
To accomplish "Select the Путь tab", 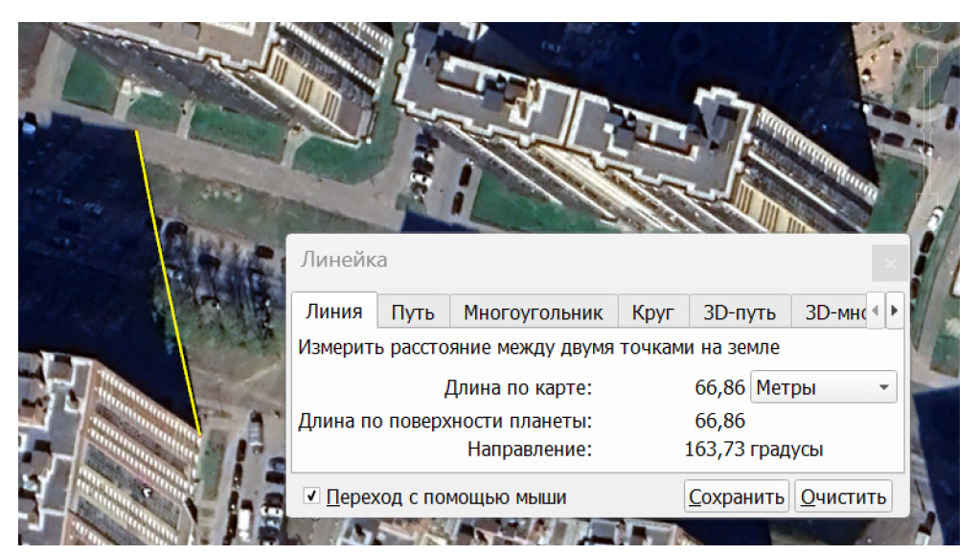I will coord(413,312).
